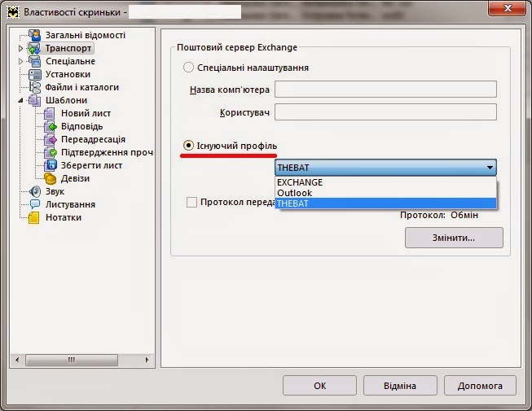Select Звук label in the tree

click(55, 191)
